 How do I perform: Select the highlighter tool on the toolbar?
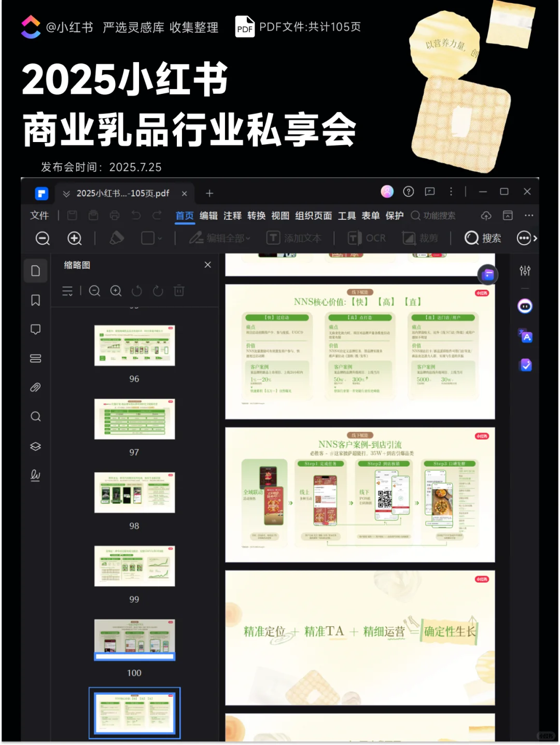(116, 238)
